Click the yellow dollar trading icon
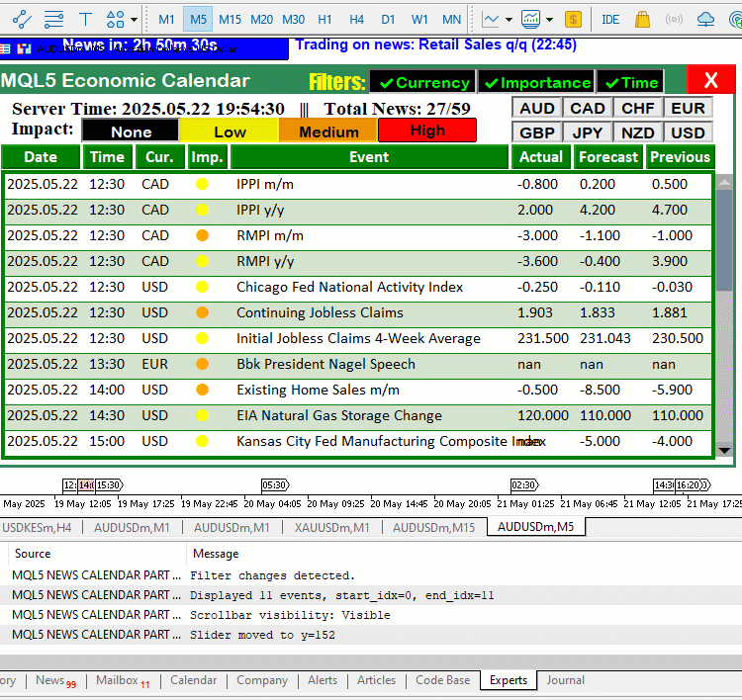 (573, 20)
